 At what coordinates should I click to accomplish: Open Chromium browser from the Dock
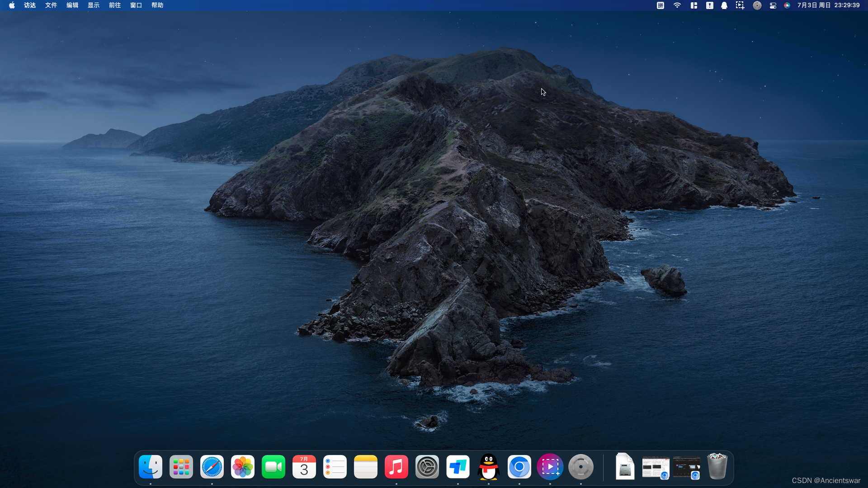[519, 467]
